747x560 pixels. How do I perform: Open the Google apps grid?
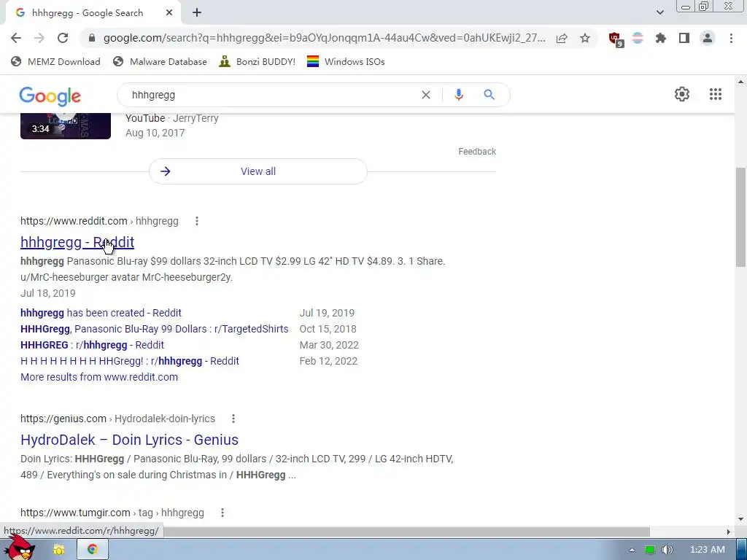716,94
